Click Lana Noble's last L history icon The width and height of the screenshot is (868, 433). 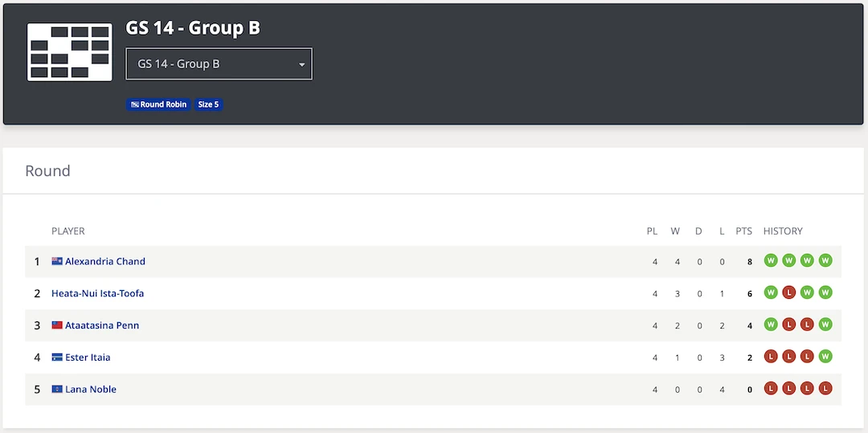825,389
